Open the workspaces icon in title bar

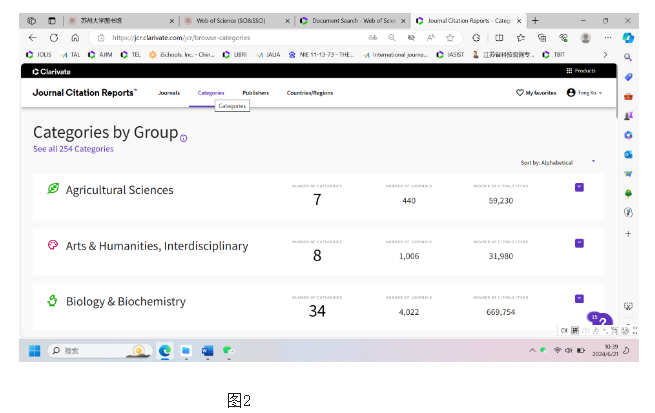pos(31,20)
